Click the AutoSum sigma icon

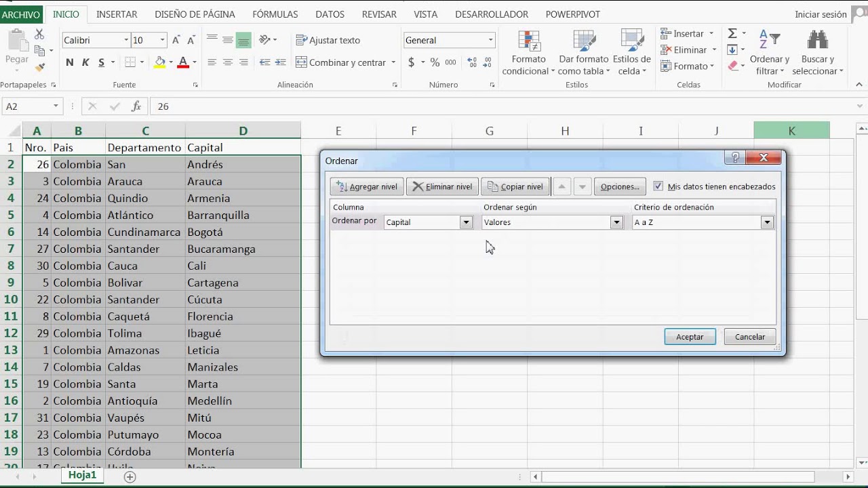(732, 33)
